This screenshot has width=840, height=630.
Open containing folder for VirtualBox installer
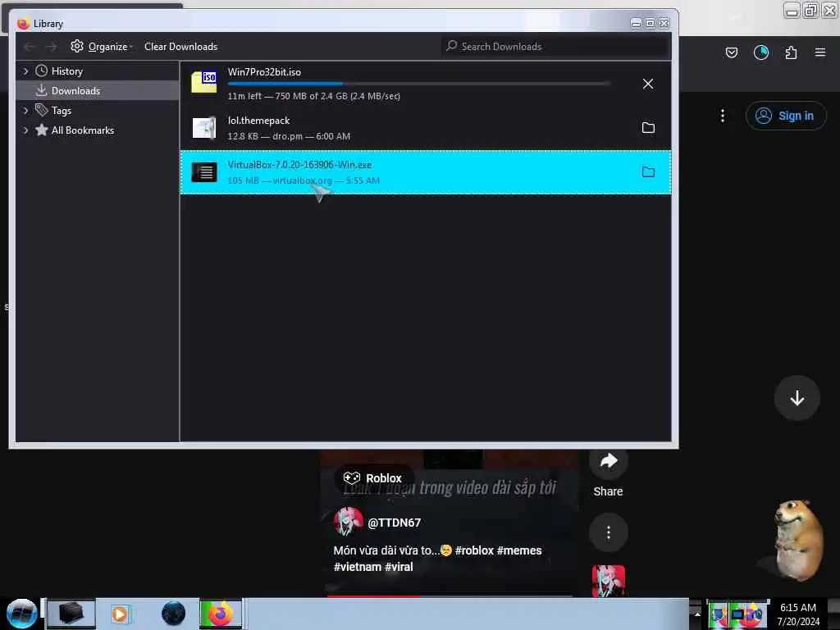pyautogui.click(x=648, y=172)
